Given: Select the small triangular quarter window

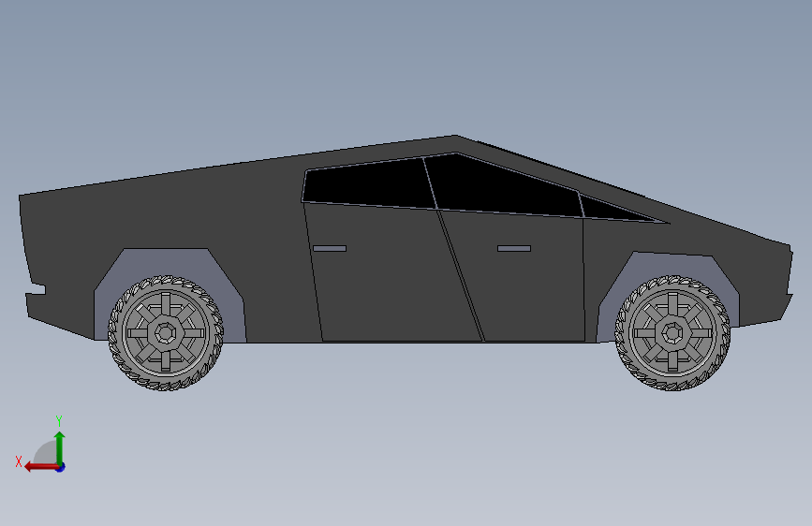Looking at the screenshot, I should (x=611, y=210).
